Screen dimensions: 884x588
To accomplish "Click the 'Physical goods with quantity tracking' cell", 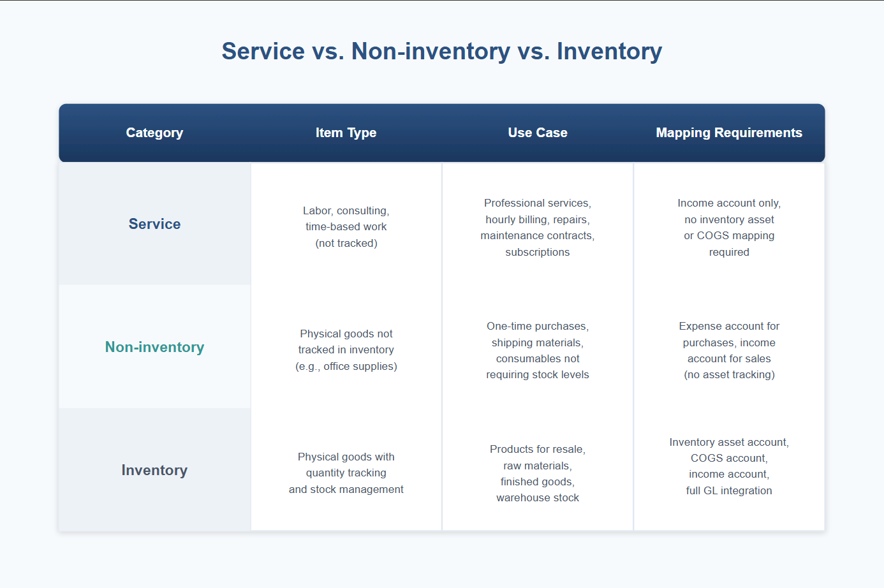I will [x=346, y=473].
